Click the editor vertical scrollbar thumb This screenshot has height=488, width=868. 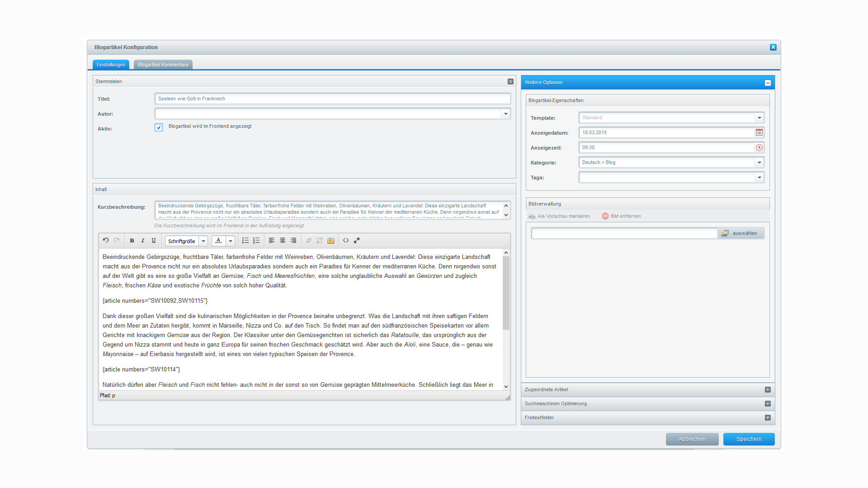506,293
